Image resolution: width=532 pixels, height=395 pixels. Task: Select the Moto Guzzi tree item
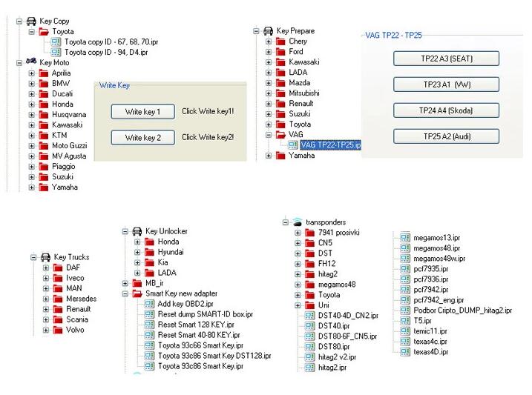(70, 146)
